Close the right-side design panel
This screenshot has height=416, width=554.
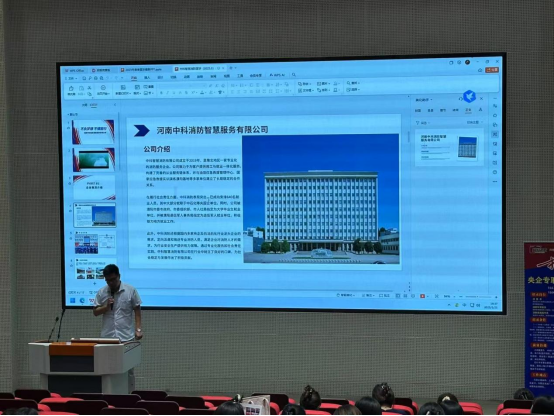(481, 99)
